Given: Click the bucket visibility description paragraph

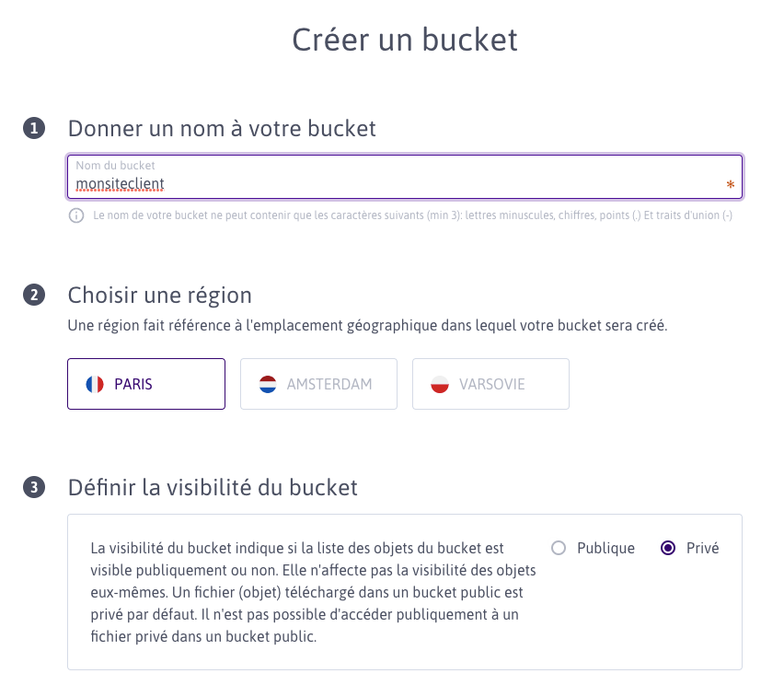Looking at the screenshot, I should click(x=313, y=592).
